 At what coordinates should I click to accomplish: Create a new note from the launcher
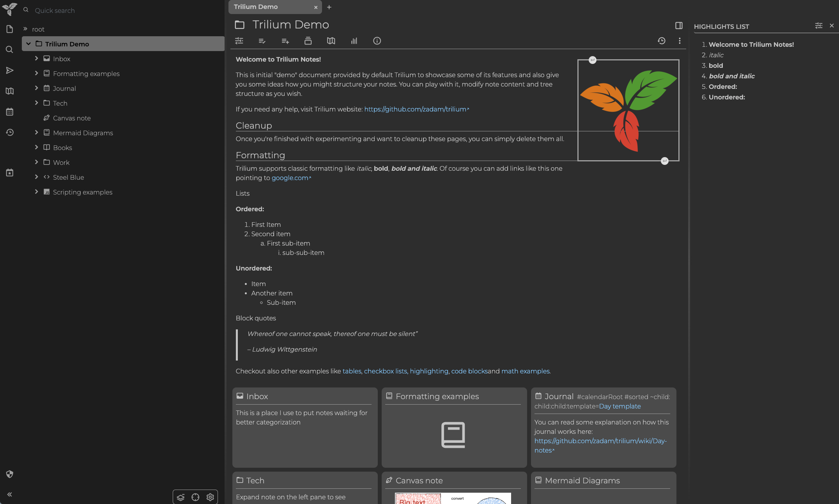(x=10, y=29)
